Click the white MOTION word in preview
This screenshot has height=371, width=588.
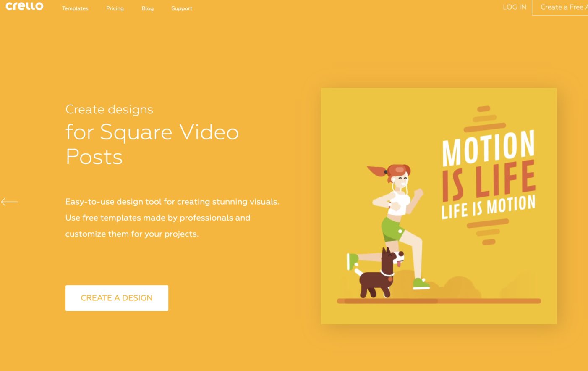tap(488, 147)
